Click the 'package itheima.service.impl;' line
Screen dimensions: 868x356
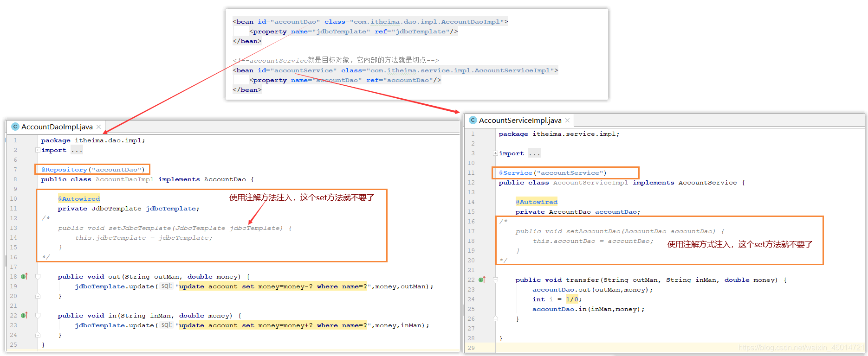pos(559,134)
